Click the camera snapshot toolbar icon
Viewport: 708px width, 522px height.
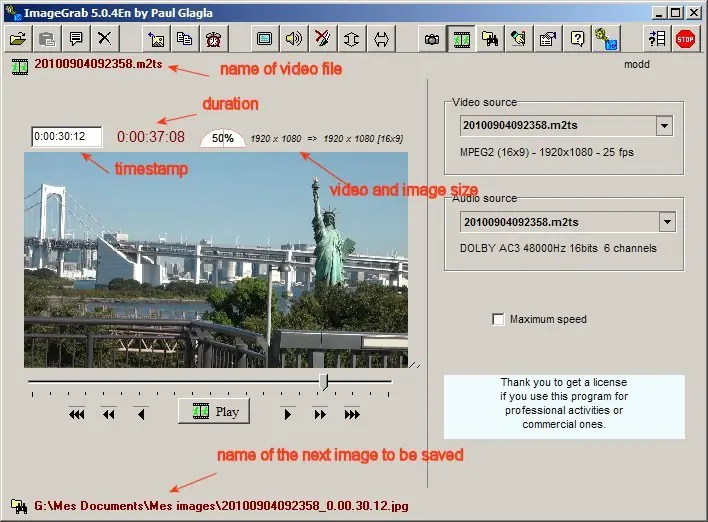[x=432, y=39]
